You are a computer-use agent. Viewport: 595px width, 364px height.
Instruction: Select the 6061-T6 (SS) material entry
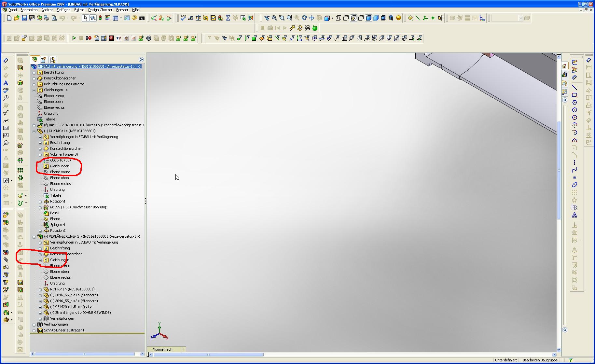pos(60,160)
